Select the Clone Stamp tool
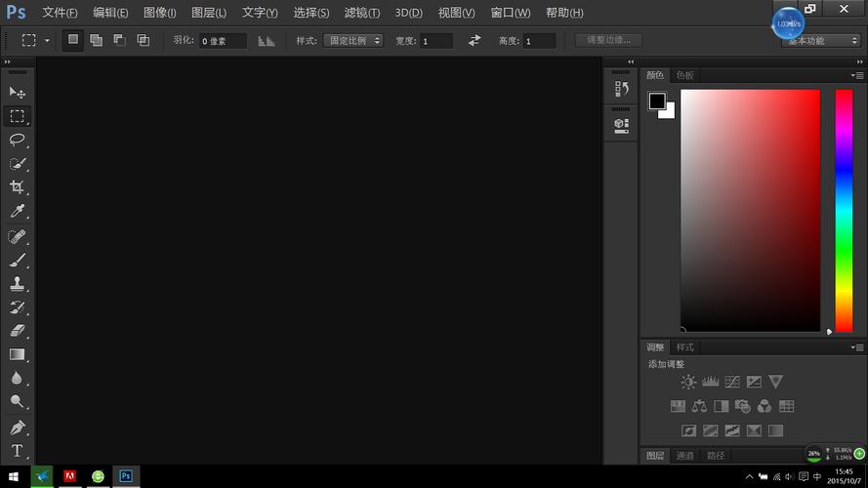This screenshot has height=488, width=868. (18, 284)
